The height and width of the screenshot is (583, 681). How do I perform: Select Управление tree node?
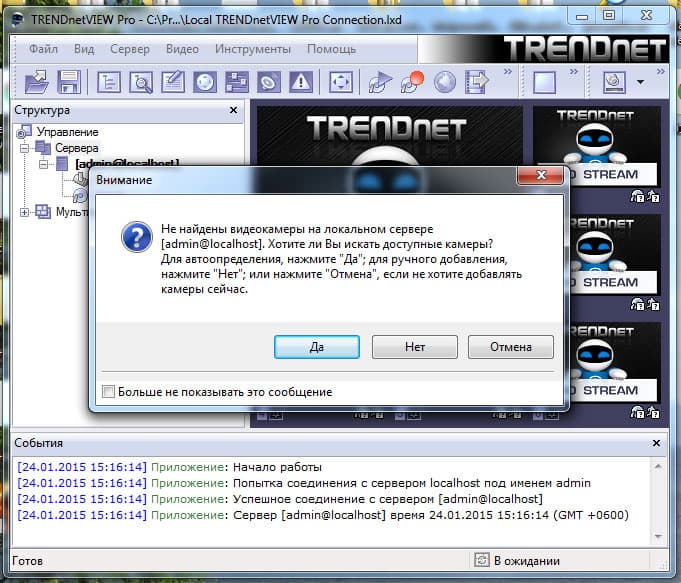[67, 132]
